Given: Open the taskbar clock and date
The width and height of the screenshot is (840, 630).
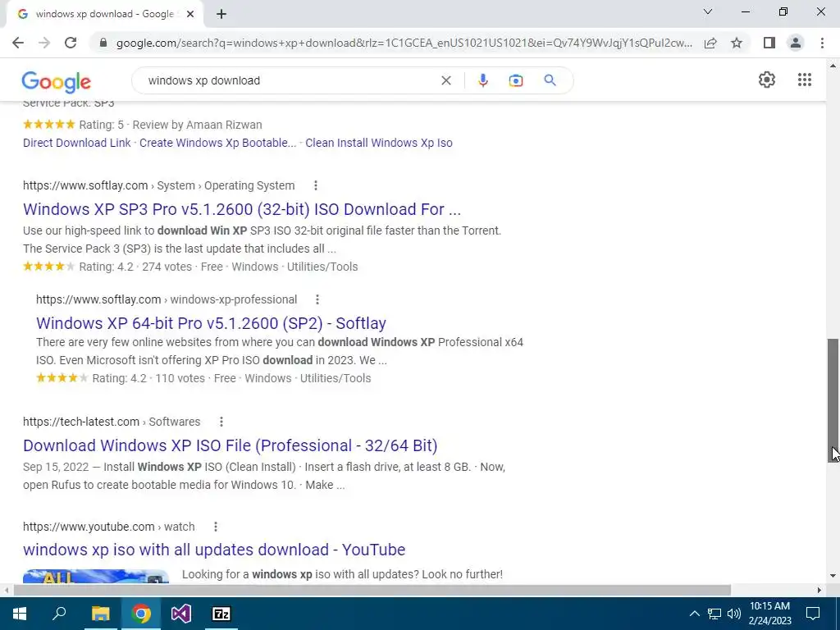Looking at the screenshot, I should coord(769,614).
